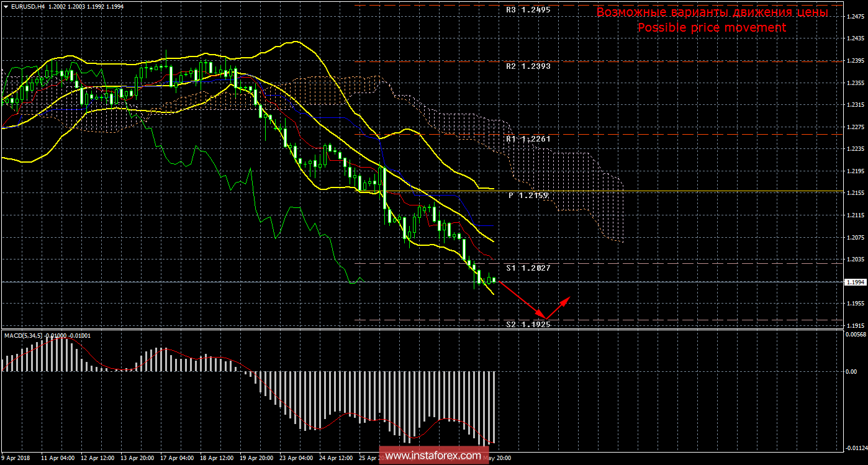
Task: Select the S1 1.2027 support label
Action: coord(528,268)
